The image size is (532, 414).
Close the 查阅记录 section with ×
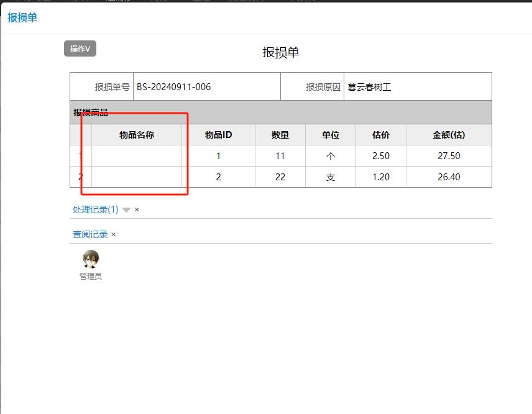tap(113, 234)
